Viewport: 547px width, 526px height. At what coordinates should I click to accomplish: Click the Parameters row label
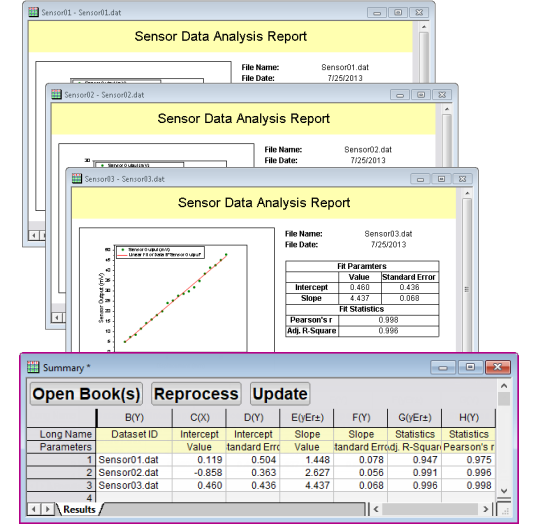pyautogui.click(x=61, y=447)
